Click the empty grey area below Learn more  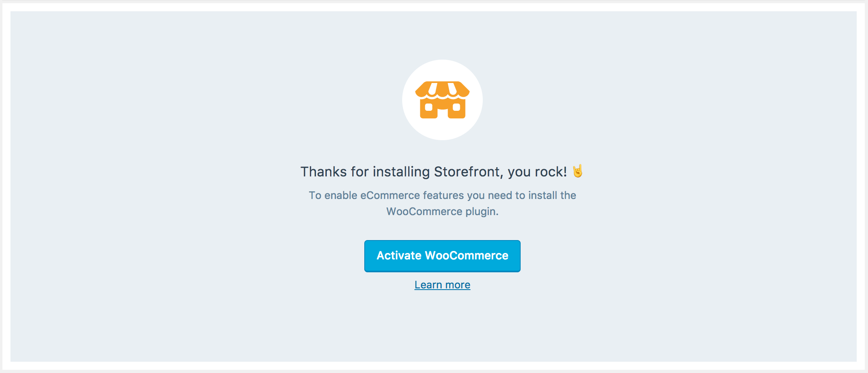[x=442, y=326]
